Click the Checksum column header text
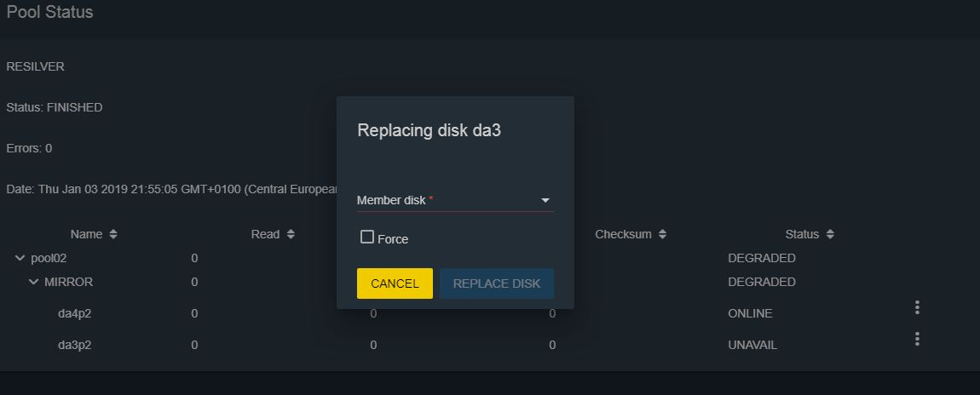This screenshot has width=980, height=395. (x=623, y=235)
